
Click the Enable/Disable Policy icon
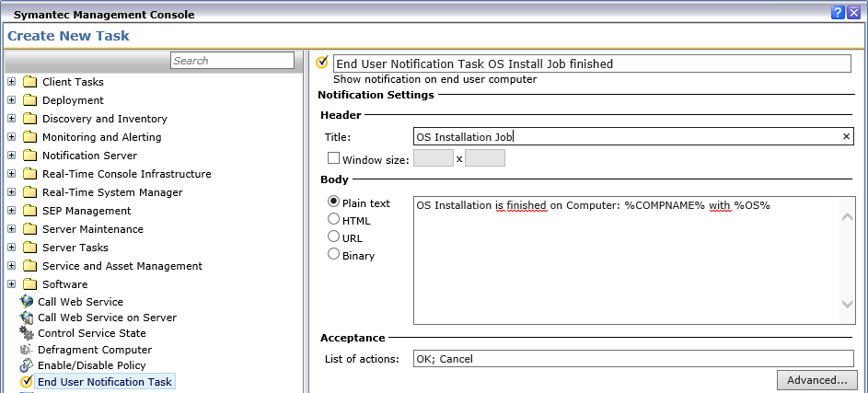(27, 365)
